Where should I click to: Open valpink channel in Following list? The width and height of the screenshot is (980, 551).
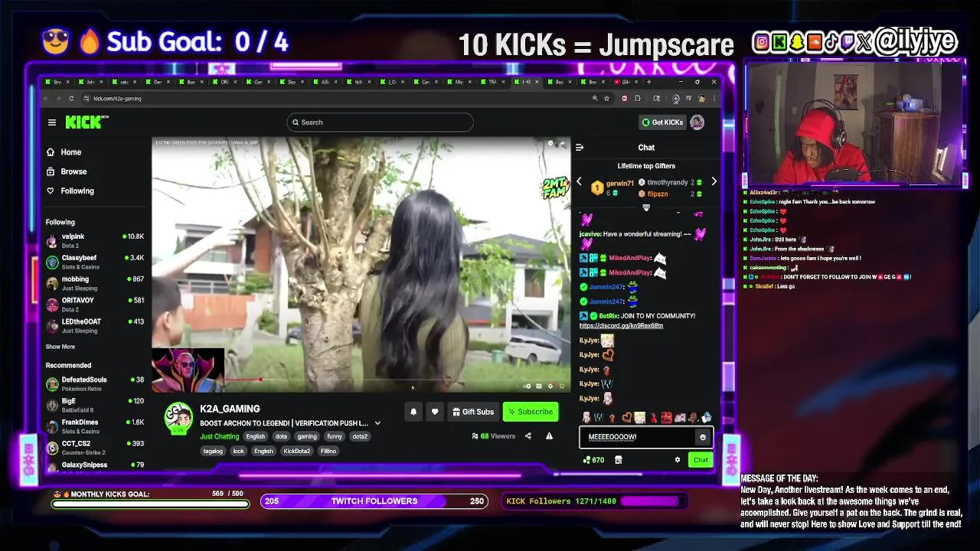pos(95,240)
